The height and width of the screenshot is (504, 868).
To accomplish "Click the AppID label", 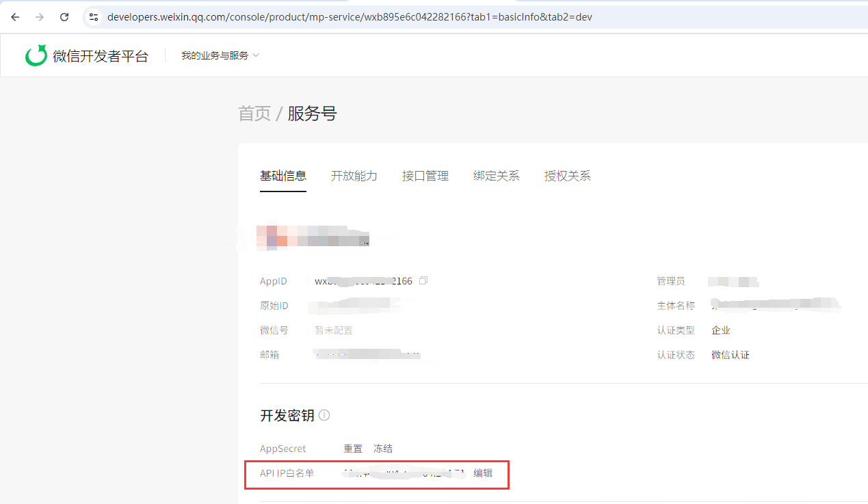I will coord(274,281).
